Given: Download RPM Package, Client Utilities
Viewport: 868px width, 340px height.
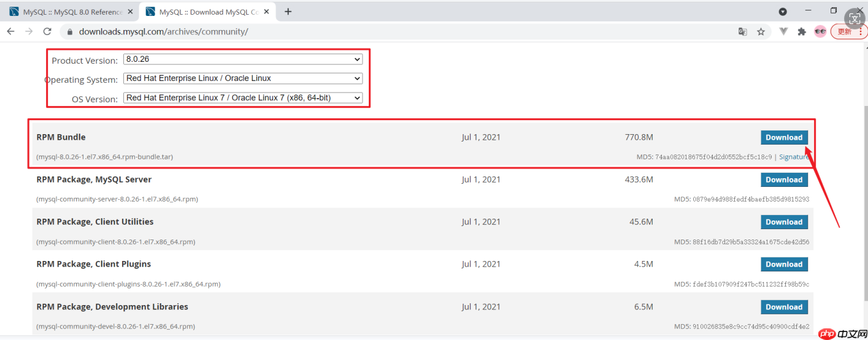Looking at the screenshot, I should pyautogui.click(x=784, y=222).
